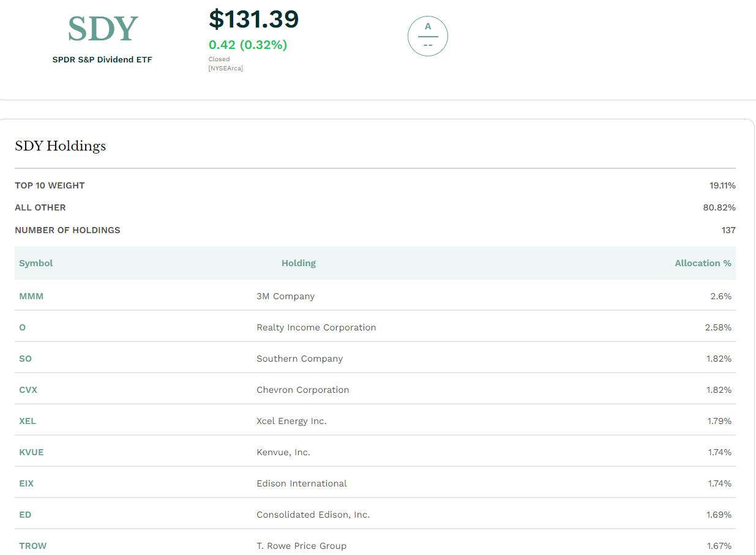The height and width of the screenshot is (555, 756).
Task: Select the Realty Income Corporation holding name
Action: click(316, 327)
